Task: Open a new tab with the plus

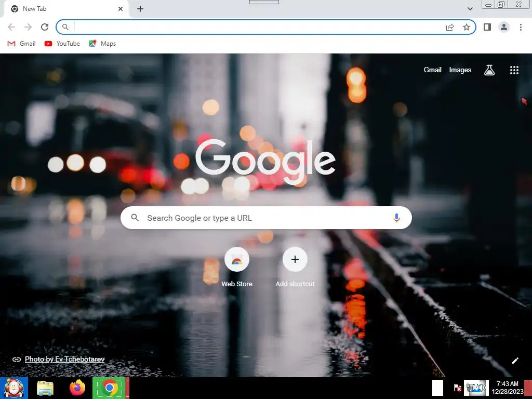Action: tap(140, 9)
